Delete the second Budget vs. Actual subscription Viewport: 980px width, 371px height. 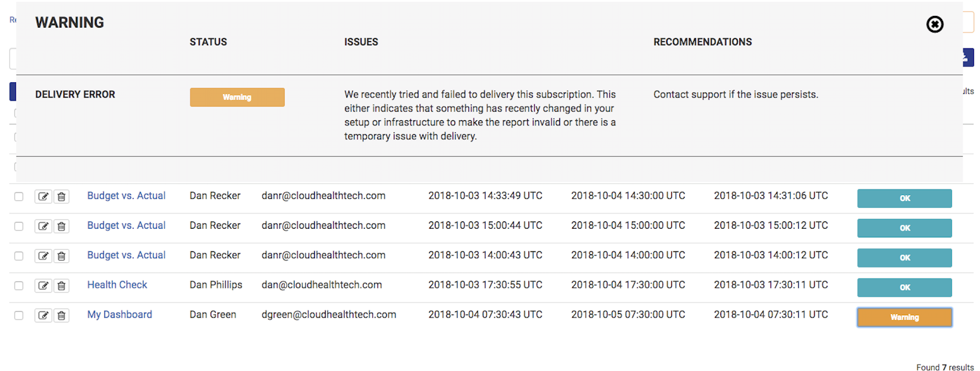[x=61, y=226]
